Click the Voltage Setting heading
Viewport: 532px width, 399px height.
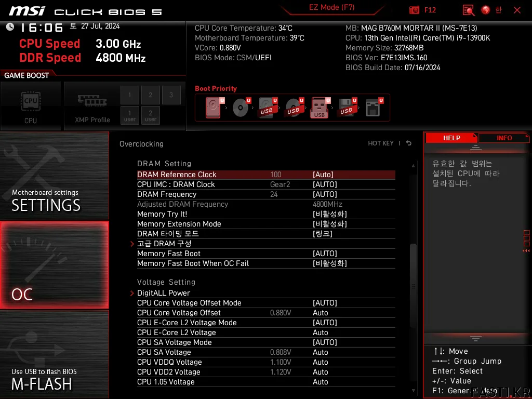[166, 282]
